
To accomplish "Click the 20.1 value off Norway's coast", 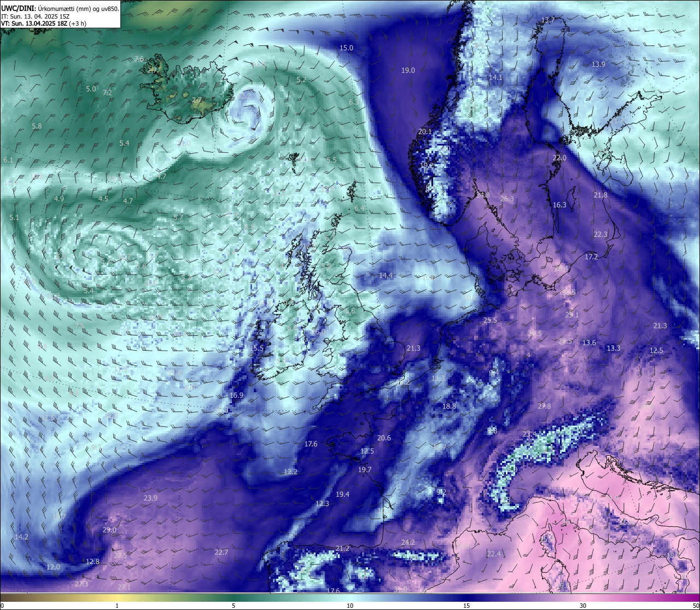I will point(425,132).
